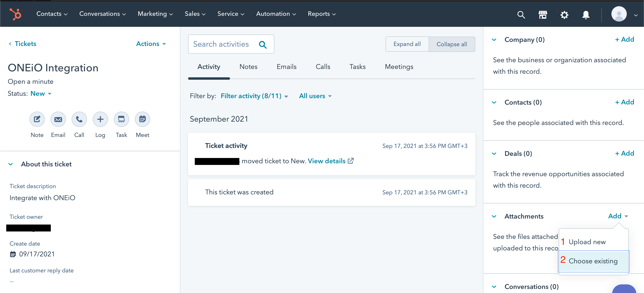Select Upload new attachment option
The height and width of the screenshot is (293, 644).
click(593, 242)
